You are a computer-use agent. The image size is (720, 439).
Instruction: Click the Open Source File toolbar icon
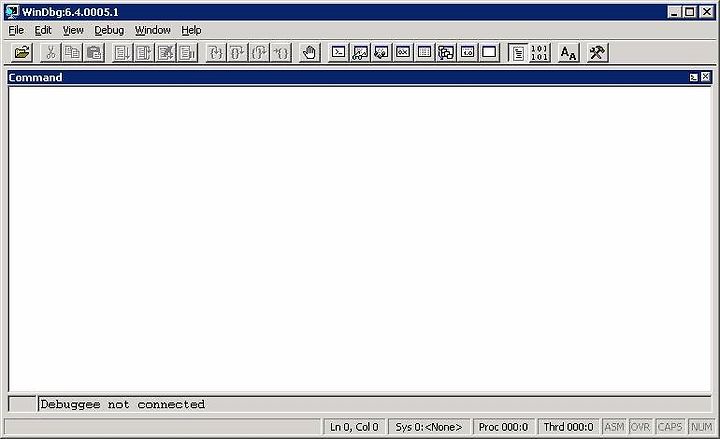tap(22, 53)
